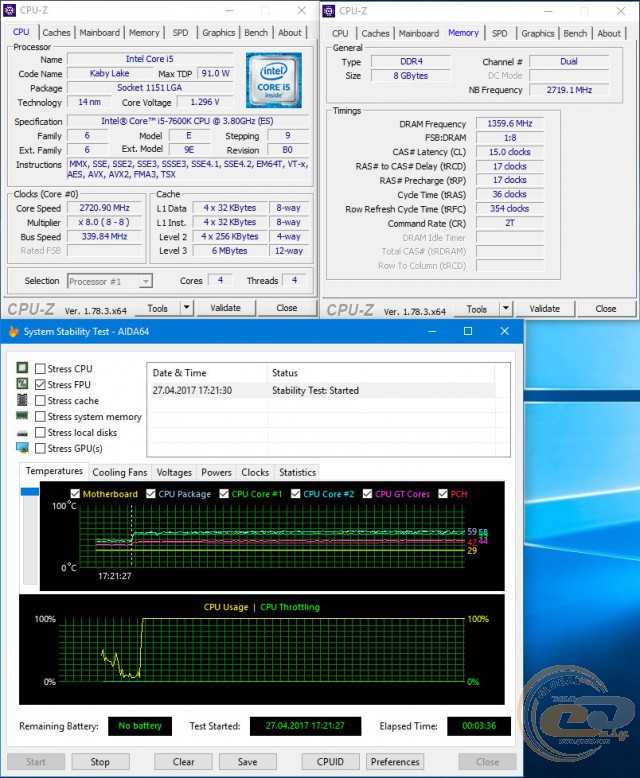Open AIDA64 Preferences
Image resolution: width=640 pixels, height=778 pixels.
point(395,762)
